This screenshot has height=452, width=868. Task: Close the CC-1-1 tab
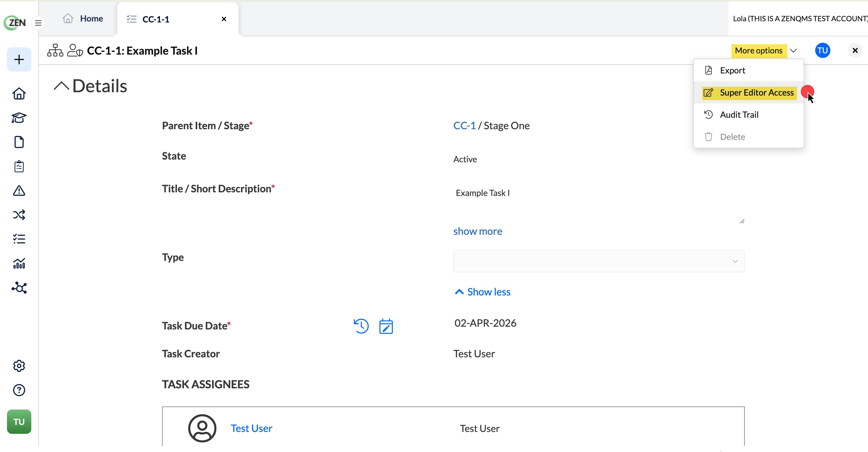click(224, 19)
